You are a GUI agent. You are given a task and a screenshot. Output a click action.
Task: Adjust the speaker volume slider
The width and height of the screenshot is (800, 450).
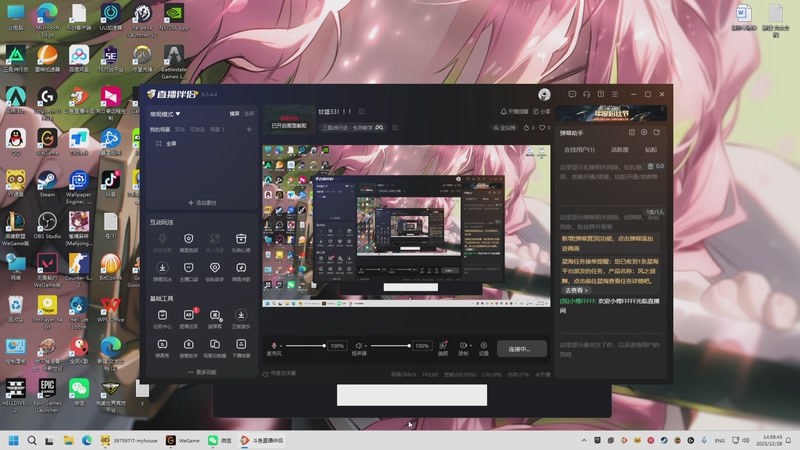click(390, 346)
